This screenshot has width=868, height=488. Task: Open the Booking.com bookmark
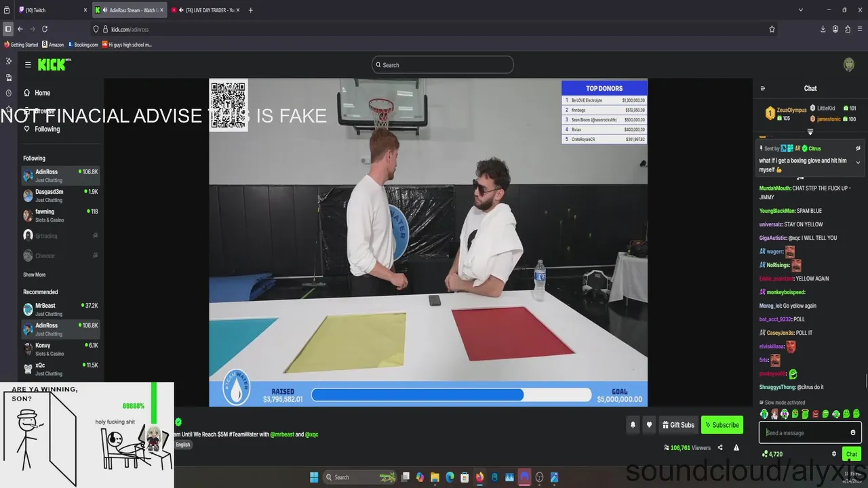tap(83, 45)
